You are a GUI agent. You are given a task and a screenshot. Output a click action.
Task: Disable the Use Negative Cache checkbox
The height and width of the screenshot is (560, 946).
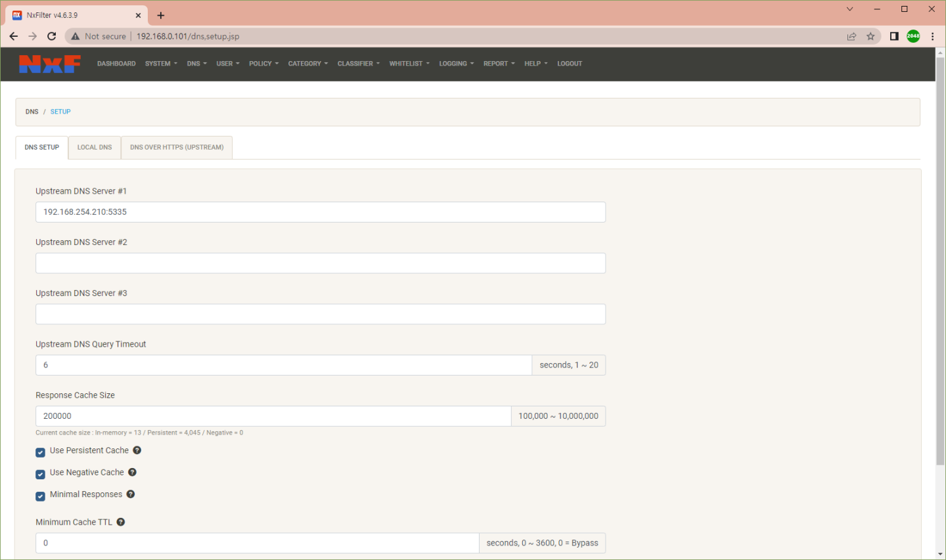tap(41, 474)
